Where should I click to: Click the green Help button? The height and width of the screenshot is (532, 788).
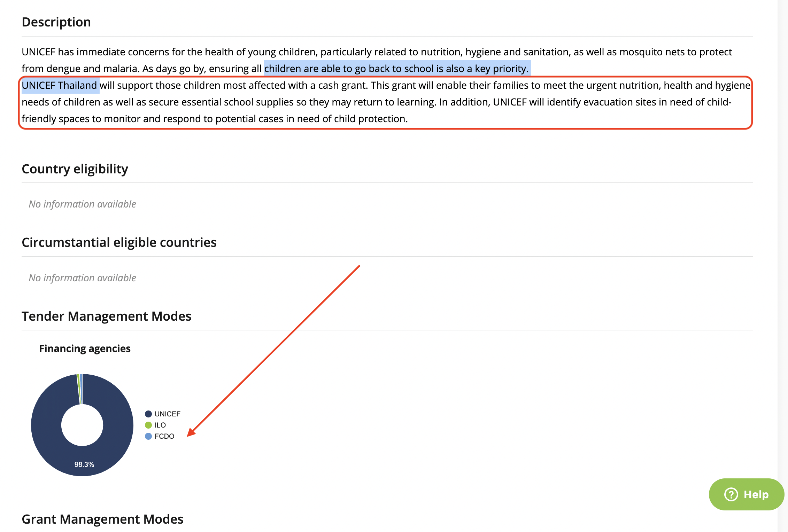click(x=746, y=494)
